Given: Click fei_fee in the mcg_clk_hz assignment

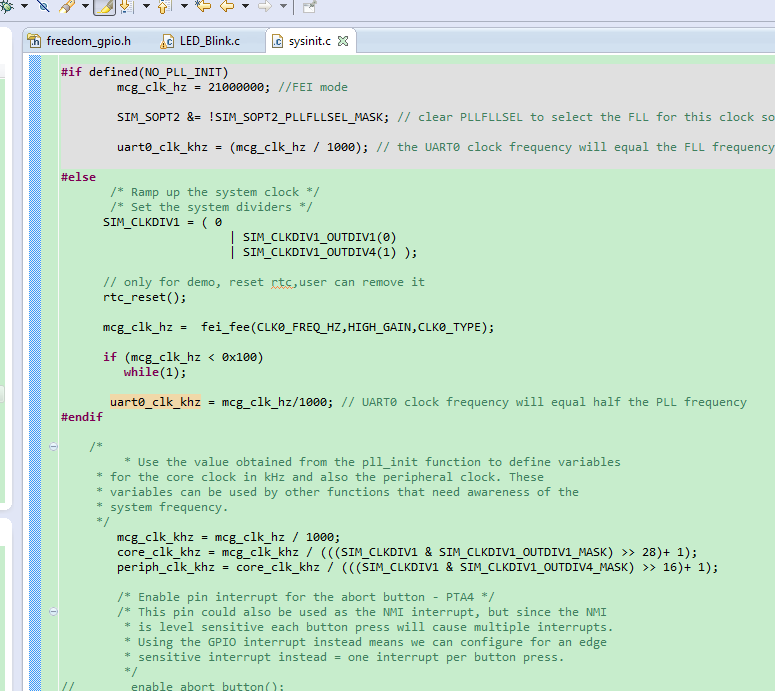Looking at the screenshot, I should click(x=225, y=327).
